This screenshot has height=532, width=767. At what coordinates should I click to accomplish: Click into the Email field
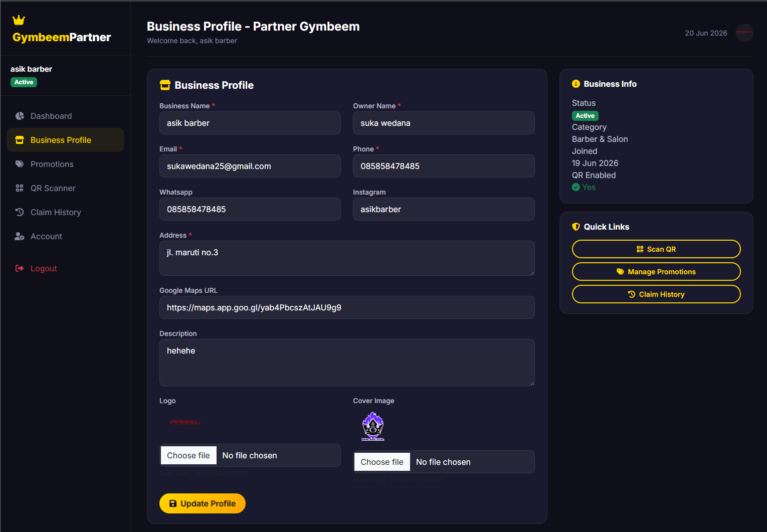point(250,166)
